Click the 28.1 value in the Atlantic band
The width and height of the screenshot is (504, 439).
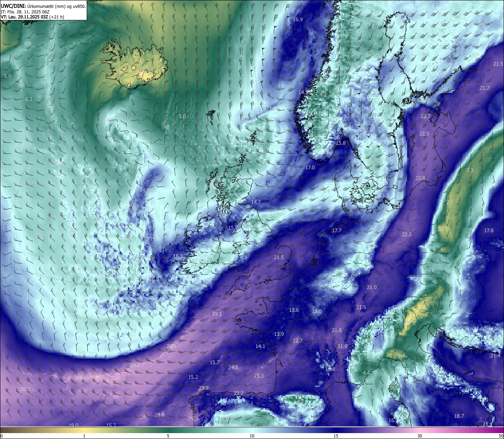tap(135, 365)
